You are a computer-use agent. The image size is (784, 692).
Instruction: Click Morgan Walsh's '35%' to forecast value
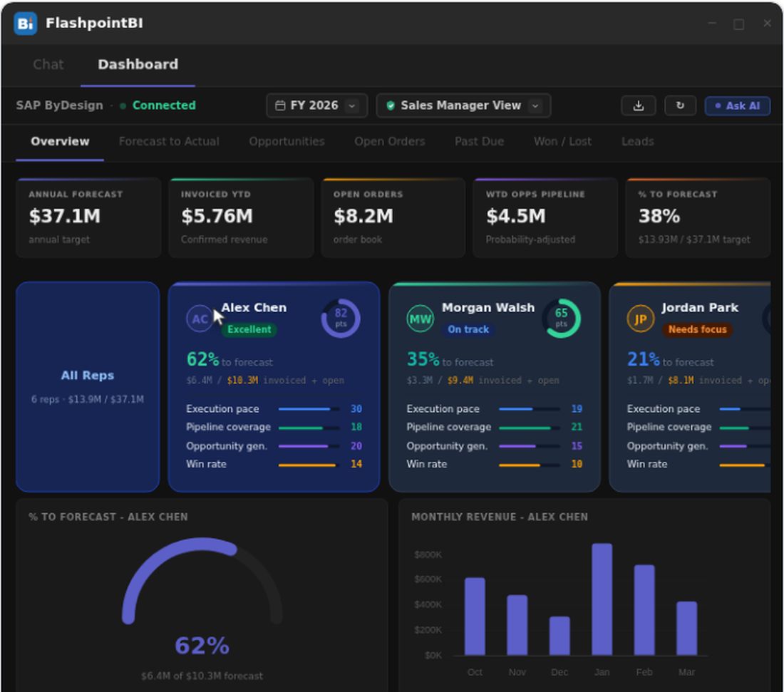[x=423, y=359]
